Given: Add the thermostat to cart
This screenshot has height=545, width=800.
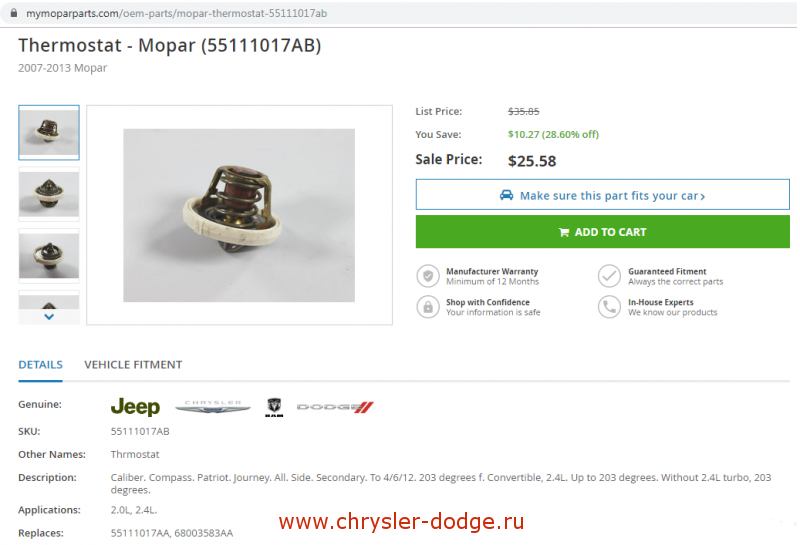Looking at the screenshot, I should click(x=603, y=232).
